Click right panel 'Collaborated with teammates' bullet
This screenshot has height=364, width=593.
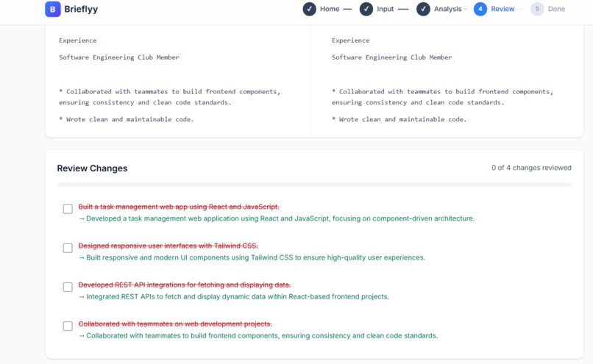[x=442, y=97]
